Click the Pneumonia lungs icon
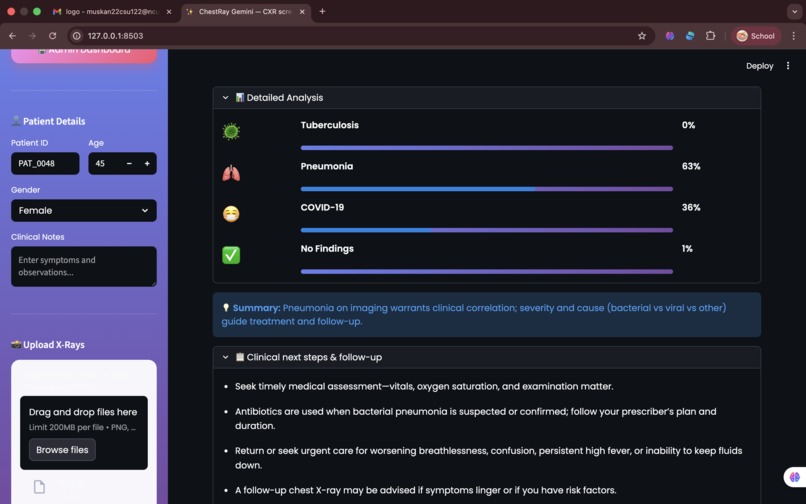This screenshot has width=806, height=504. (231, 173)
